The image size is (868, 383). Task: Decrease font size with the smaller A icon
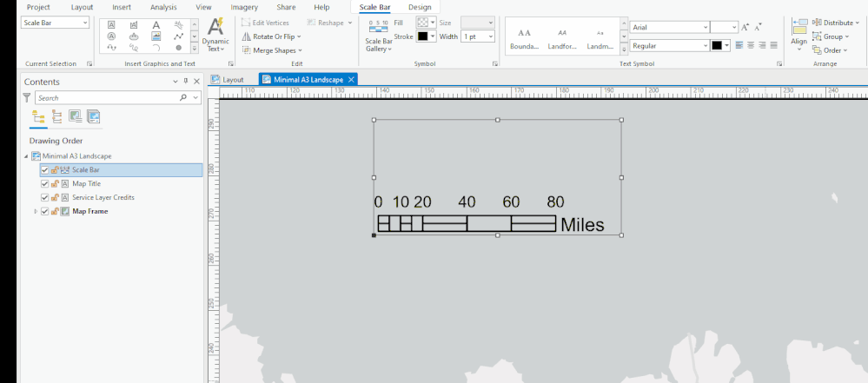click(x=759, y=27)
